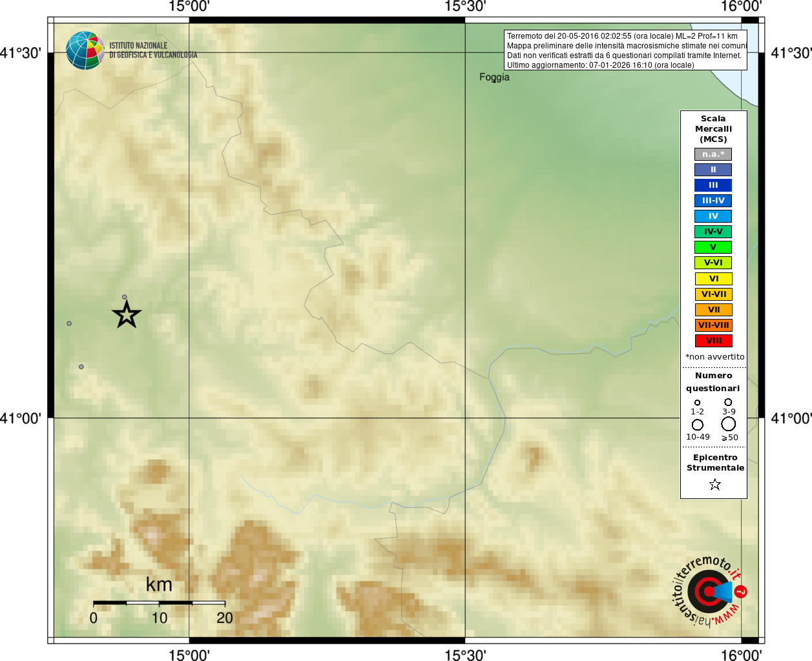Click the 'Epicentro Strumentale' legend heading
Image resolution: width=812 pixels, height=661 pixels.
coord(715,463)
